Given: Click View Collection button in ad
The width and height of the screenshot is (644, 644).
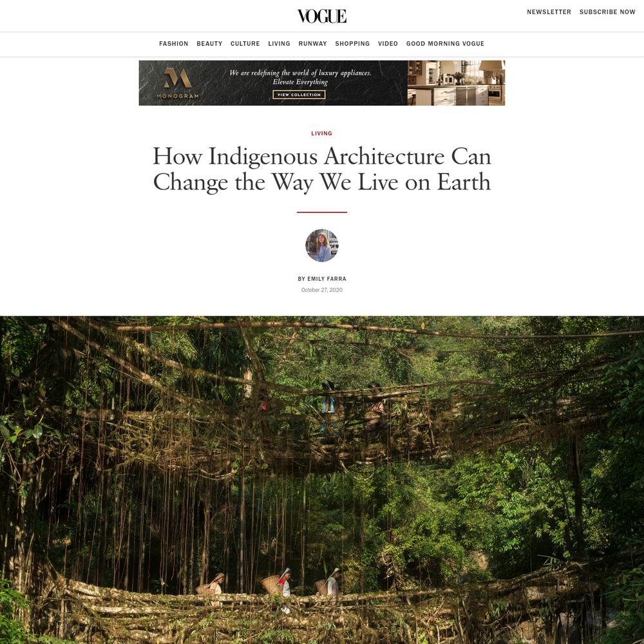Looking at the screenshot, I should click(299, 95).
